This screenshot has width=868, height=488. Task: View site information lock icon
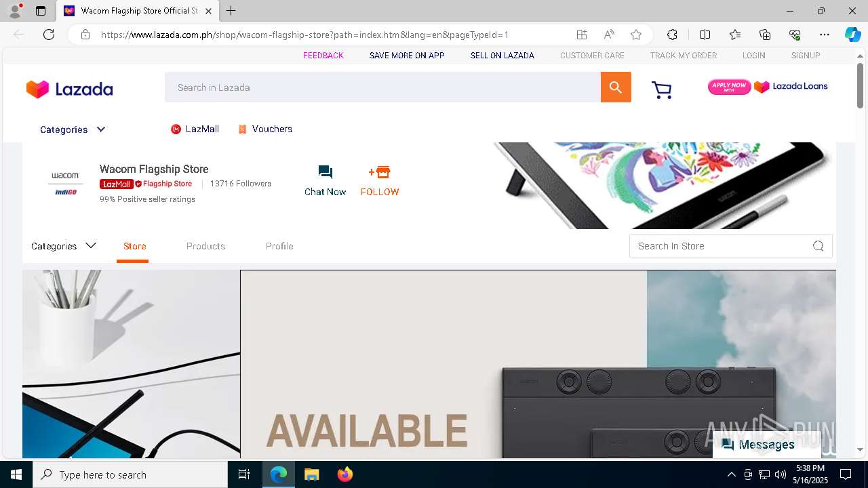coord(85,35)
